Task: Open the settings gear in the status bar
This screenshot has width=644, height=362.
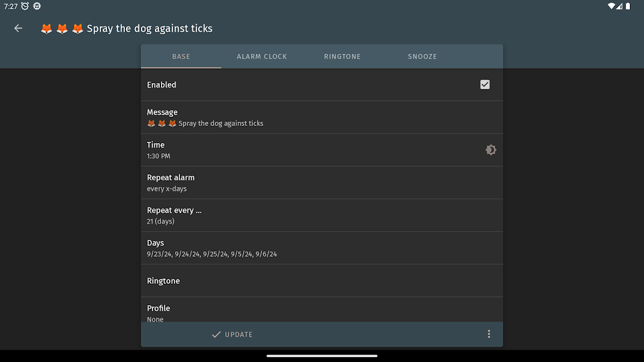Action: (37, 6)
